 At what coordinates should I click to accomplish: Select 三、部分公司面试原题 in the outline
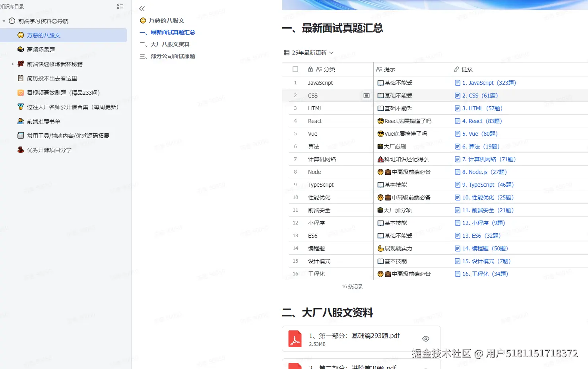click(x=167, y=56)
